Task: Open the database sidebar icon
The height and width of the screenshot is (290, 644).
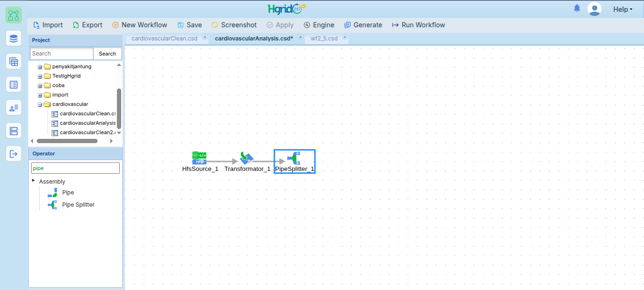Action: click(x=14, y=38)
